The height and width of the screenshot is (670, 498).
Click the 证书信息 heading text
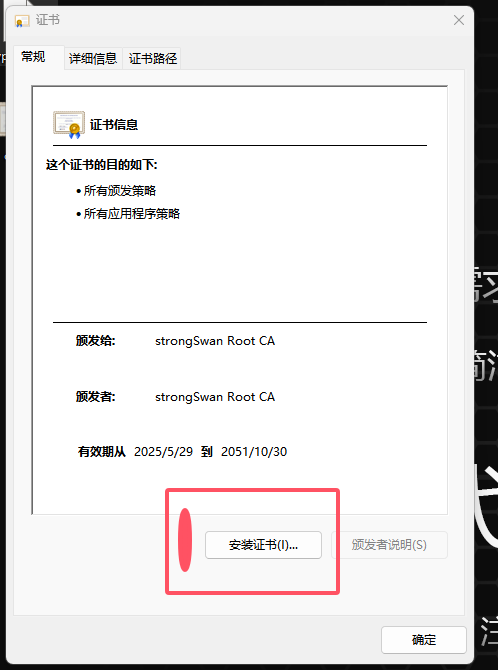(114, 125)
